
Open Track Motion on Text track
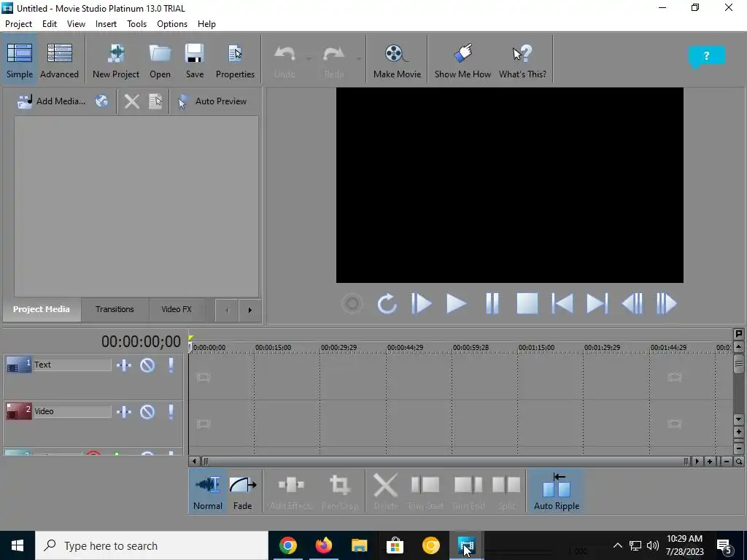[x=124, y=365]
